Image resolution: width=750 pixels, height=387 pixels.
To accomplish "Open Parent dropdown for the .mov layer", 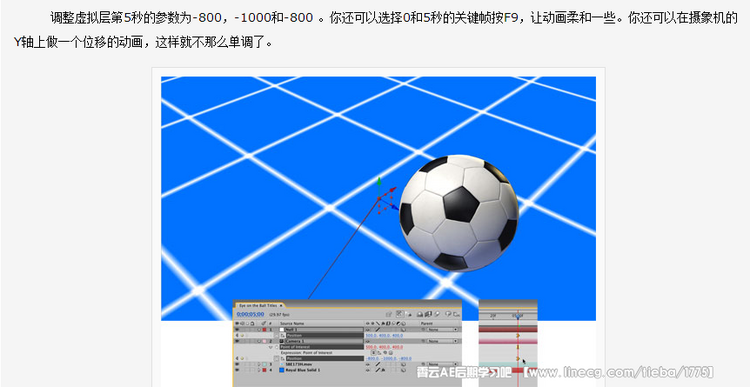I will 442,364.
